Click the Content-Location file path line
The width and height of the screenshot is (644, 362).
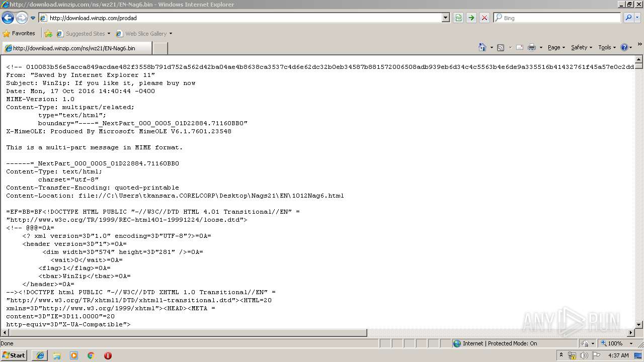click(x=175, y=196)
